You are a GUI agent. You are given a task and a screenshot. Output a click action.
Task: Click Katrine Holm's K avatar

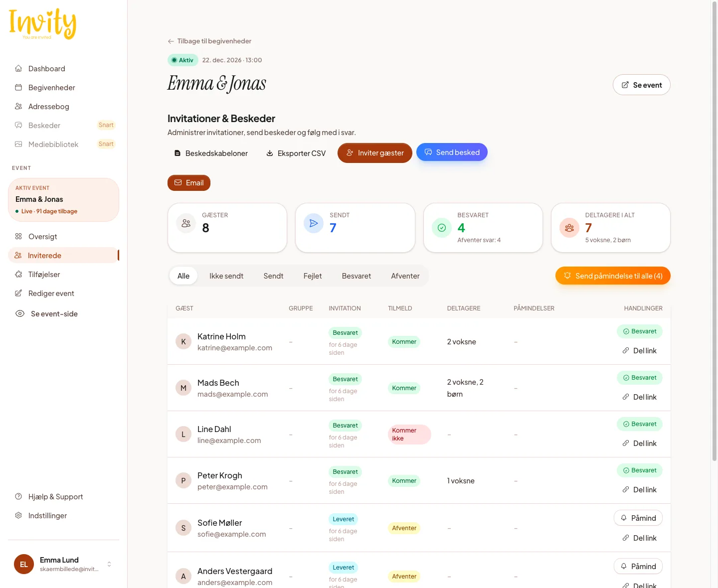pos(183,342)
